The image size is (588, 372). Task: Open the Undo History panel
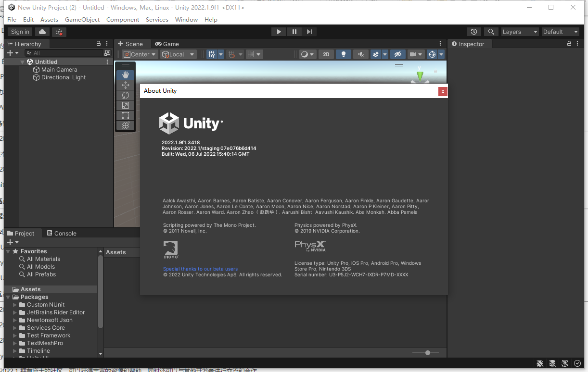tap(474, 31)
